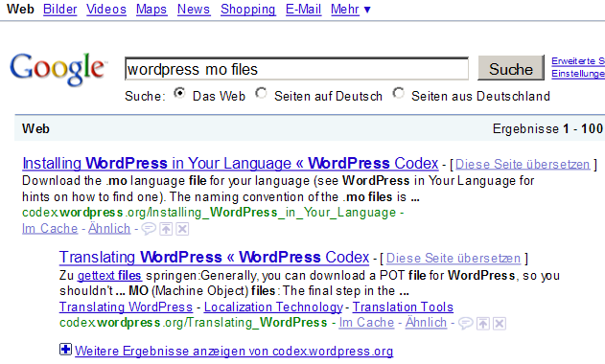Open E-Mail from top navigation
605x364 pixels.
pyautogui.click(x=303, y=10)
